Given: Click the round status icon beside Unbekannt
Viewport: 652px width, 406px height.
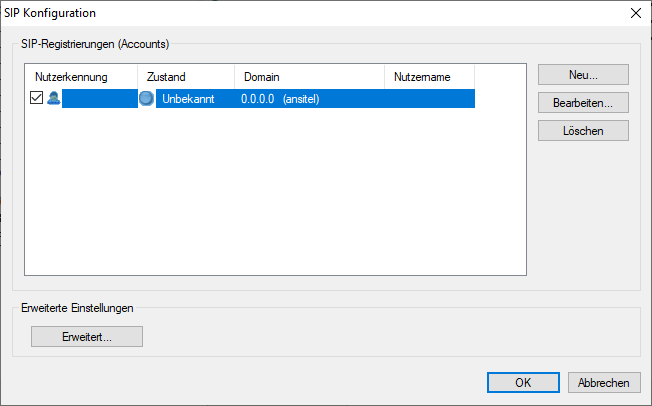Looking at the screenshot, I should 147,98.
